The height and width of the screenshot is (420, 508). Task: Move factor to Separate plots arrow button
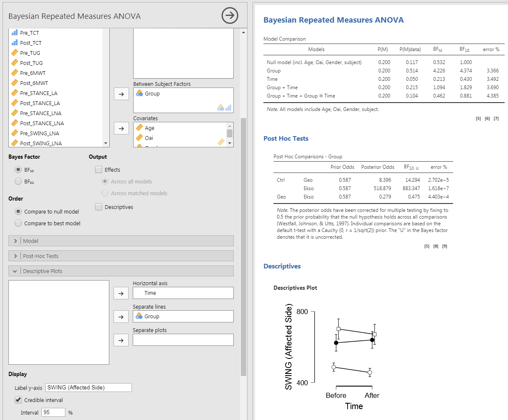121,340
